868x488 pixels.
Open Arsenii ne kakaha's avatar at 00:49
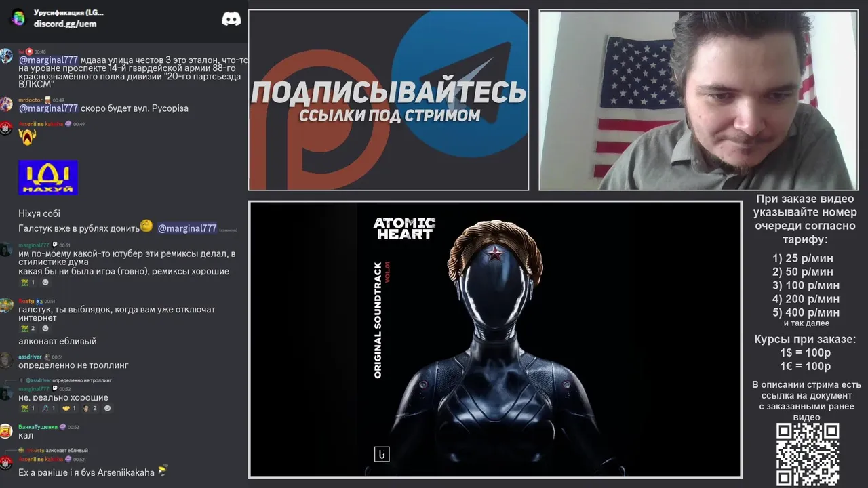click(x=6, y=127)
